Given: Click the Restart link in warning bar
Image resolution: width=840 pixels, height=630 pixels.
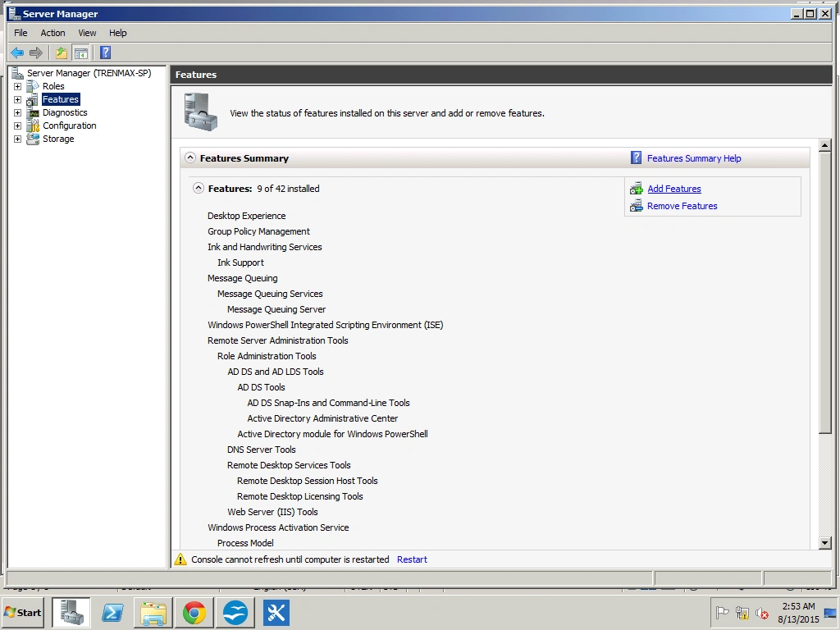Looking at the screenshot, I should pos(412,559).
